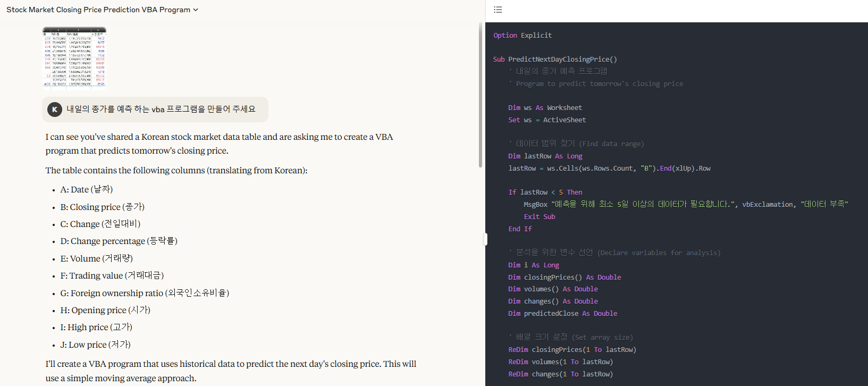The height and width of the screenshot is (386, 868).
Task: Click 'Dim predictedClose As Double' line
Action: 563,313
